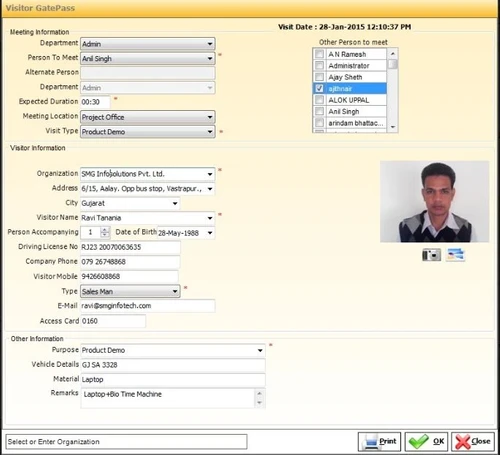Decrease Person Accompanying with down arrow
The width and height of the screenshot is (500, 455).
point(105,235)
